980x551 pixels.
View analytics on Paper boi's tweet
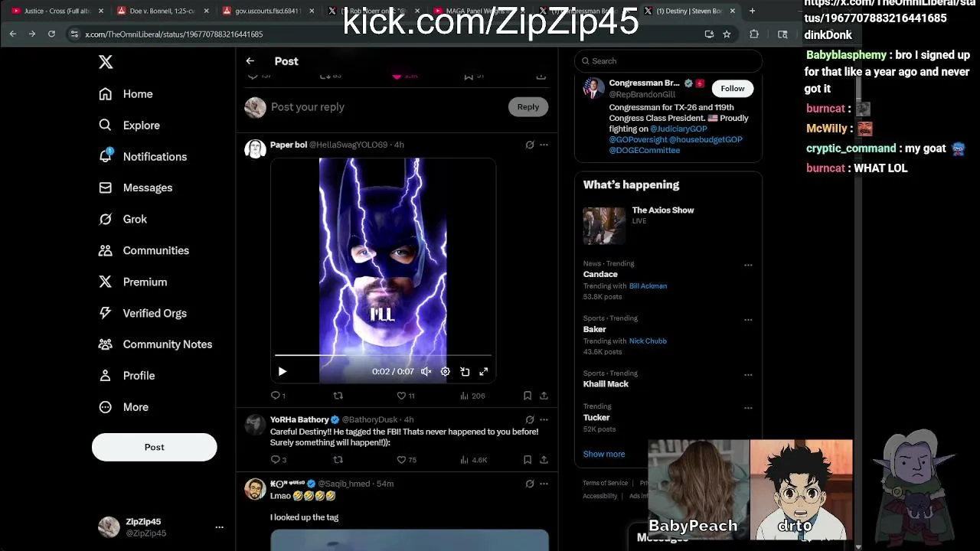click(472, 396)
